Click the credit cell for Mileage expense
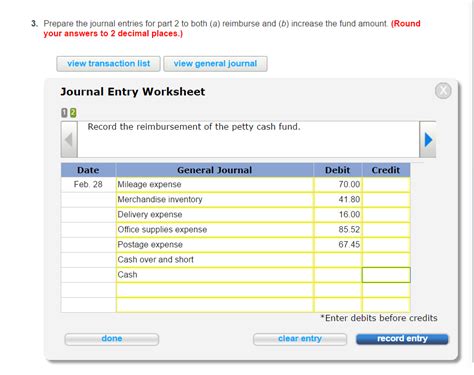 point(386,184)
